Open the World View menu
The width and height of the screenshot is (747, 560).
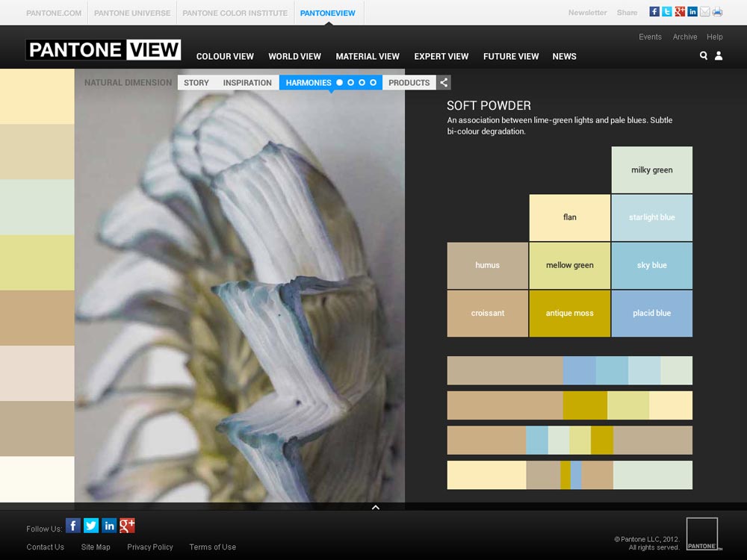(294, 56)
